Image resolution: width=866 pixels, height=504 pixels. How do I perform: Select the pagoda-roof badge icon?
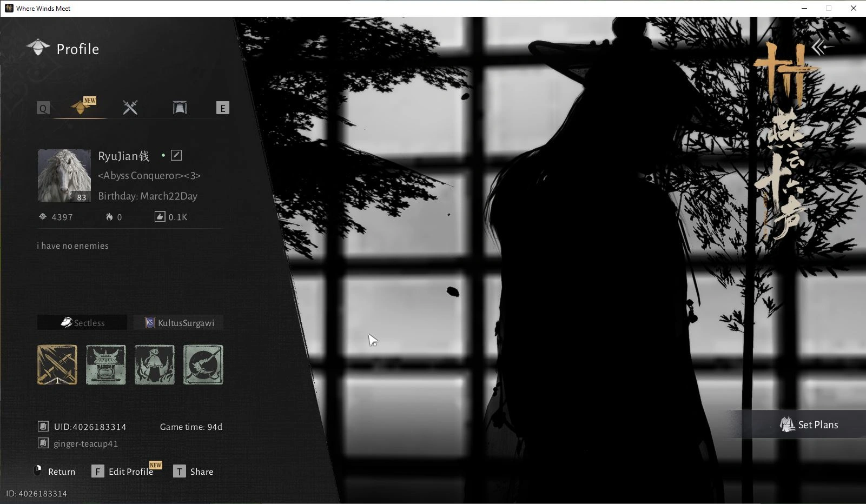pyautogui.click(x=106, y=365)
